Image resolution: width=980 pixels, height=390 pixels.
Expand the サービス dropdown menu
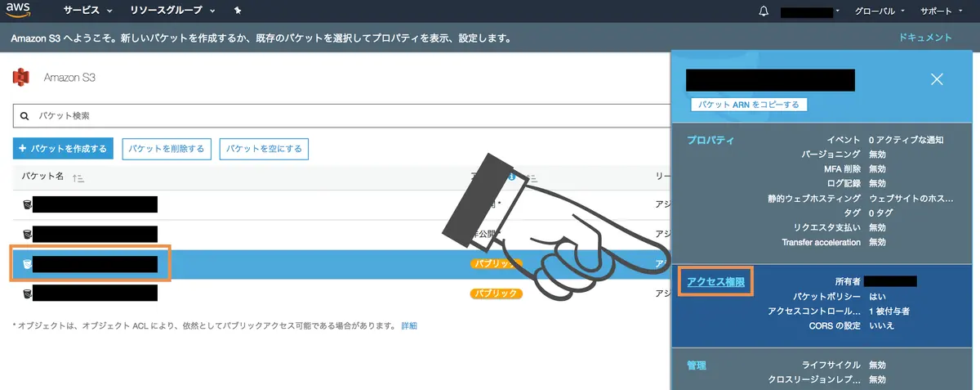coord(87,11)
